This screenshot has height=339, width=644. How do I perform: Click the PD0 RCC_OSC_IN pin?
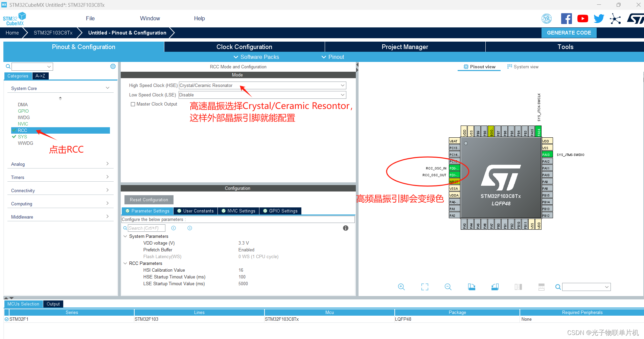tap(454, 168)
